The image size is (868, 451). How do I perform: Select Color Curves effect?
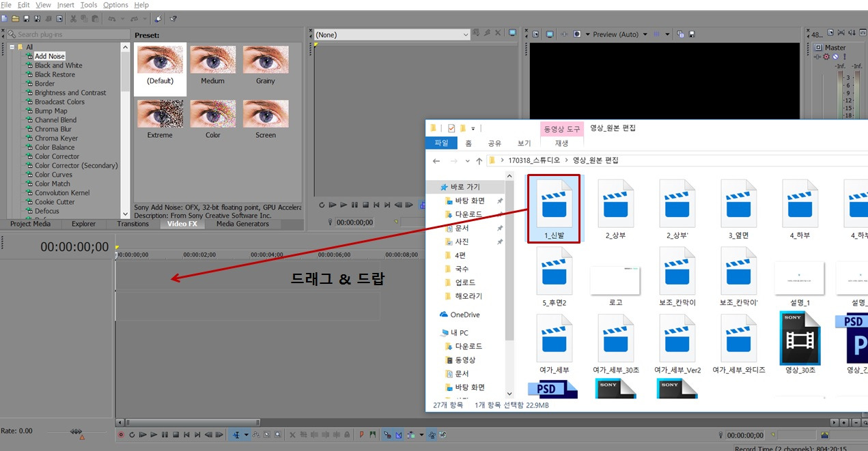[x=53, y=175]
